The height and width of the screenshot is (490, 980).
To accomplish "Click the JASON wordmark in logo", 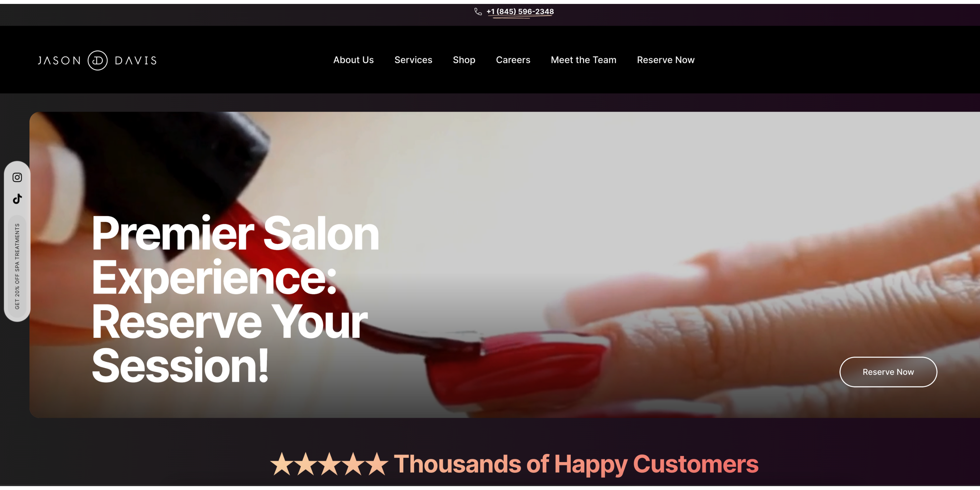I will coord(59,60).
